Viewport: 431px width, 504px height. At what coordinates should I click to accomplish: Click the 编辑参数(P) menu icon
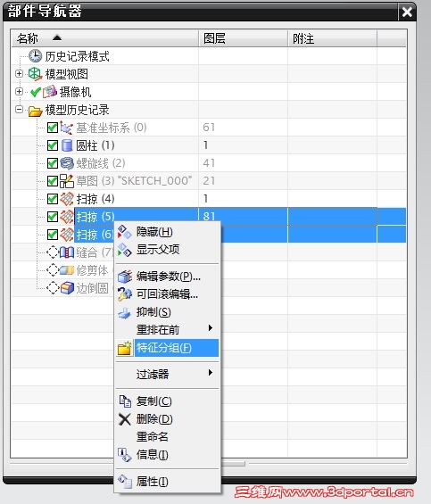(x=125, y=277)
